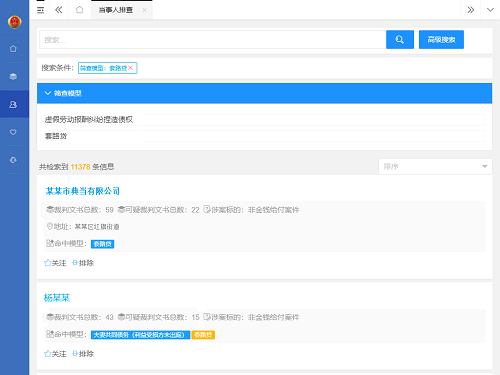The image size is (500, 375).
Task: Click the orange 套路贷 tag under 杨某某
Action: pyautogui.click(x=203, y=335)
